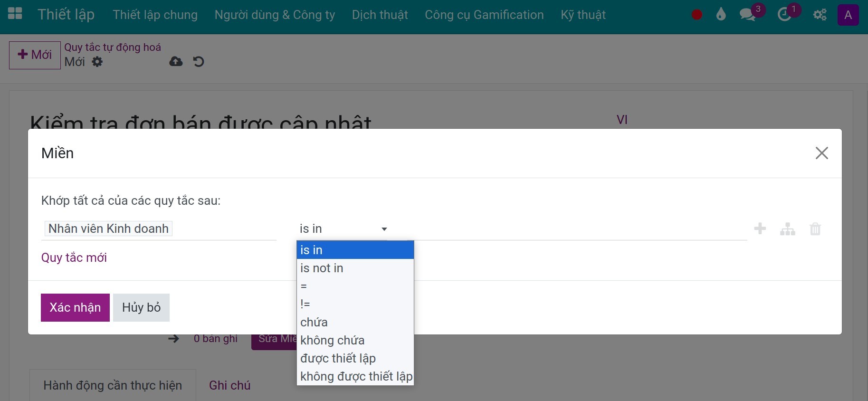Select 'không chứa' option

(x=355, y=340)
